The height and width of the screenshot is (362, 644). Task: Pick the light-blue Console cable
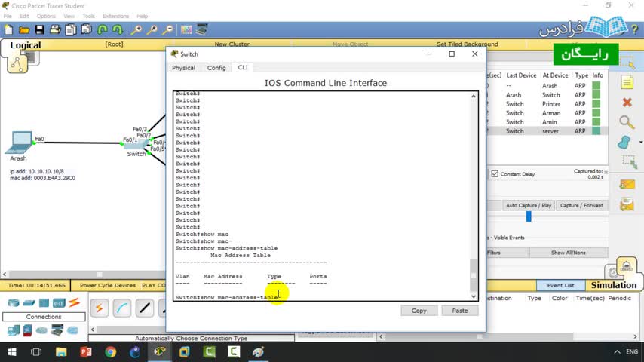tap(122, 308)
